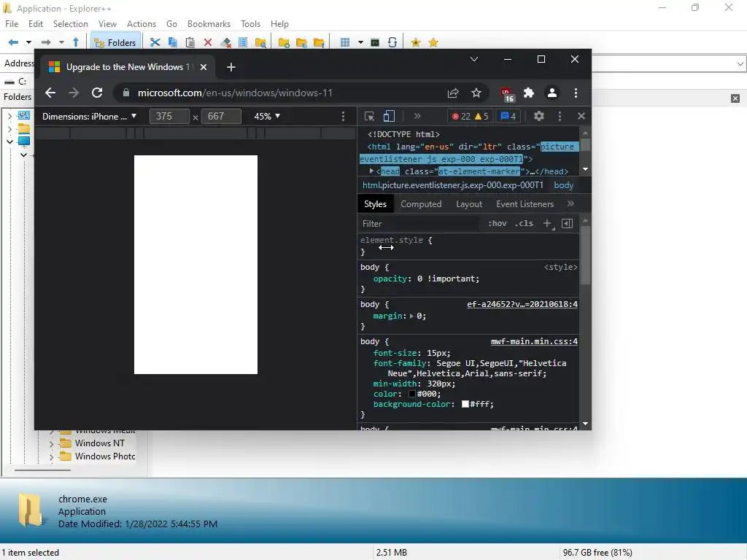Click the Chrome back navigation arrow

point(50,93)
